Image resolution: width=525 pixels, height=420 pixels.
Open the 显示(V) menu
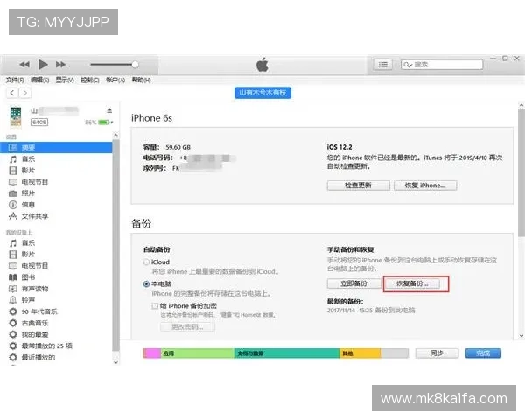pos(65,80)
